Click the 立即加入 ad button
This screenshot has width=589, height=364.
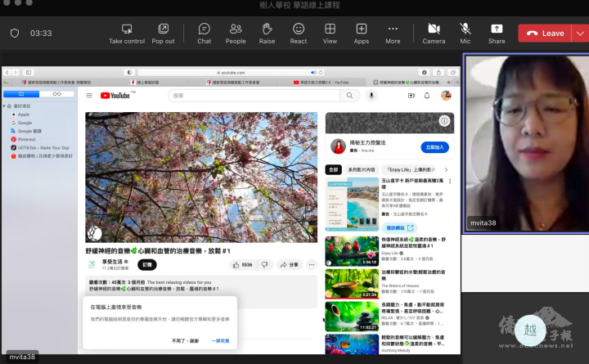434,147
